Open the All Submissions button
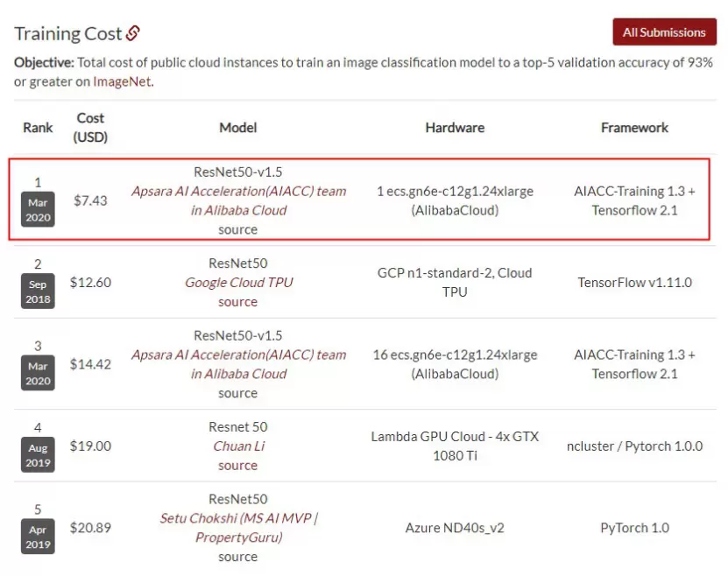 (x=663, y=32)
